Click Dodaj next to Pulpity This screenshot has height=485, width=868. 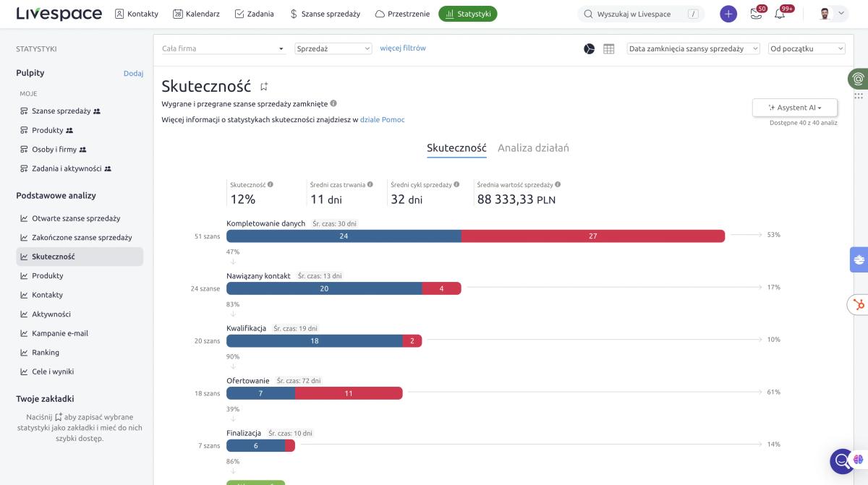tap(133, 74)
